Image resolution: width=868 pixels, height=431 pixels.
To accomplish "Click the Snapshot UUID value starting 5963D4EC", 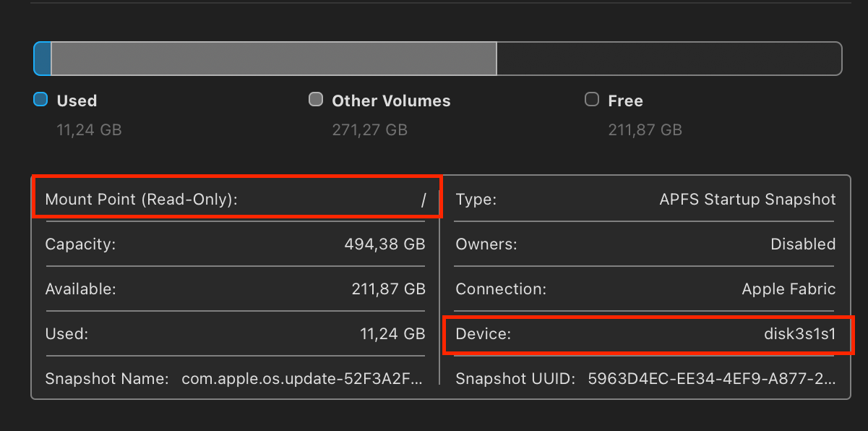I will click(711, 379).
